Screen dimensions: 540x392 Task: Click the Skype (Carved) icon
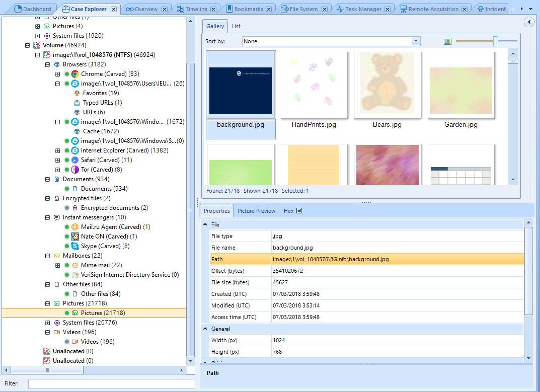[75, 246]
